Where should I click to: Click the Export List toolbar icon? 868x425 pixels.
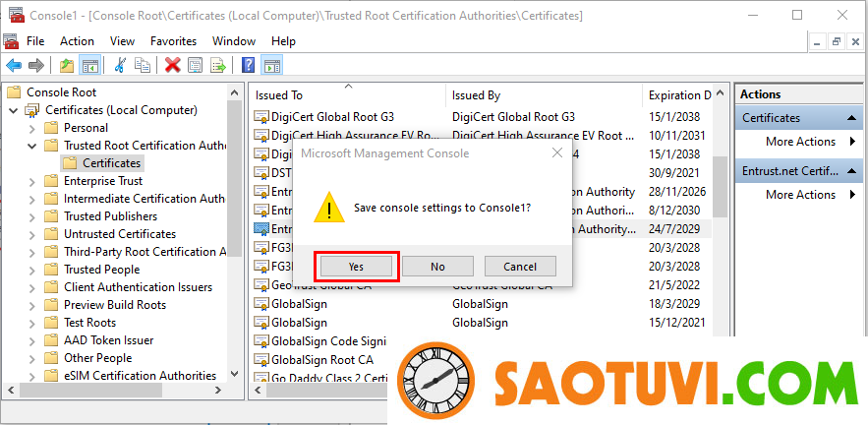tap(218, 66)
